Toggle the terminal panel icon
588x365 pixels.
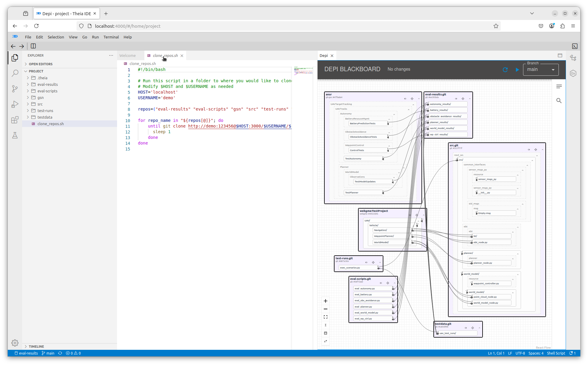point(575,46)
